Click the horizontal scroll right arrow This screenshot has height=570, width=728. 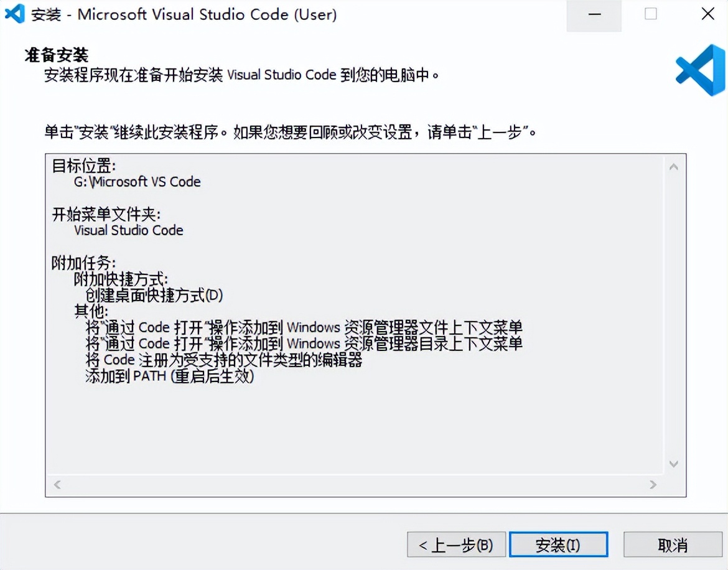point(653,485)
